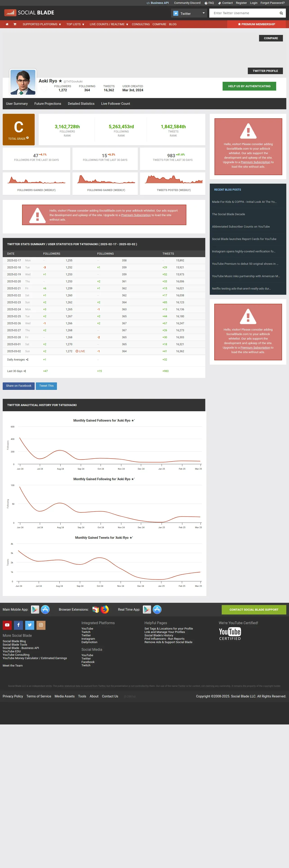This screenshot has width=289, height=868.
Task: Visit Social Blade's Twitter social icon
Action: [x=30, y=625]
